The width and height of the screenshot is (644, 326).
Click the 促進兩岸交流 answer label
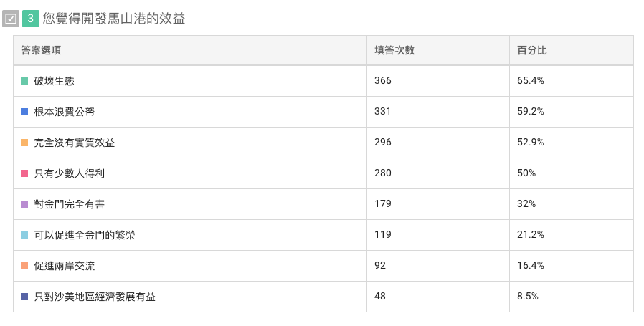pos(65,266)
